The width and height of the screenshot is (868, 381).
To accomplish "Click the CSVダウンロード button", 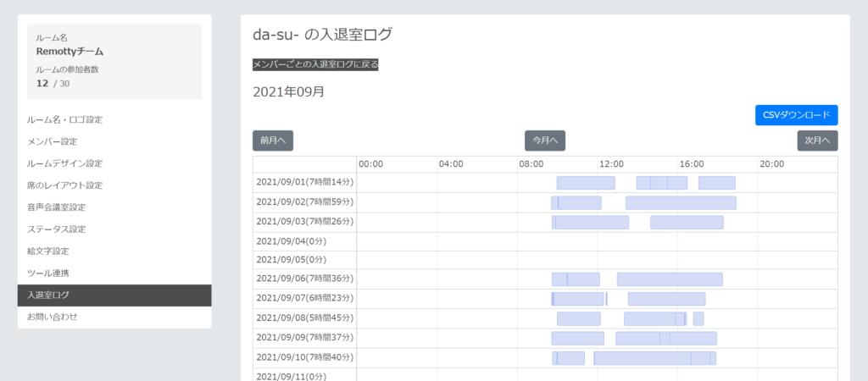I will point(796,115).
